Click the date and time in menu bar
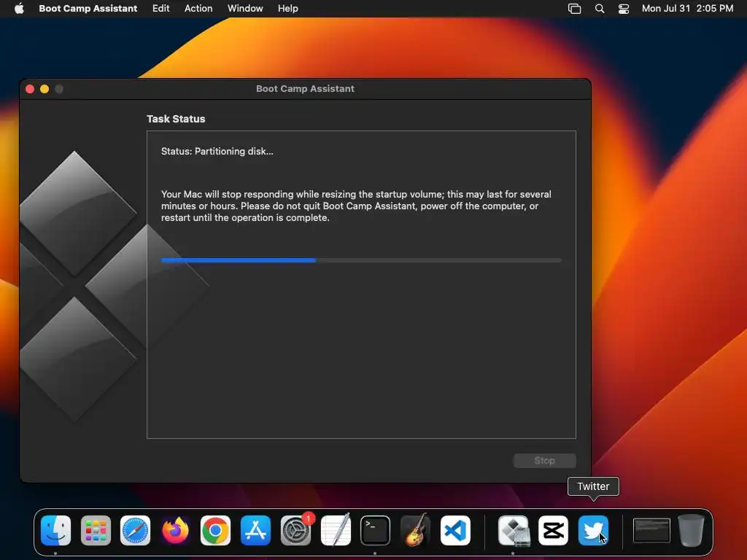The width and height of the screenshot is (747, 560). [687, 8]
